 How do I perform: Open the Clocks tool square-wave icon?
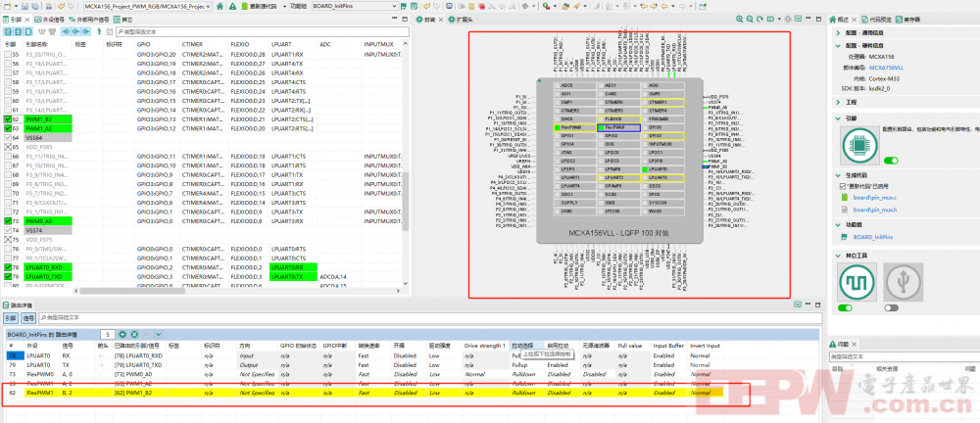coord(857,281)
